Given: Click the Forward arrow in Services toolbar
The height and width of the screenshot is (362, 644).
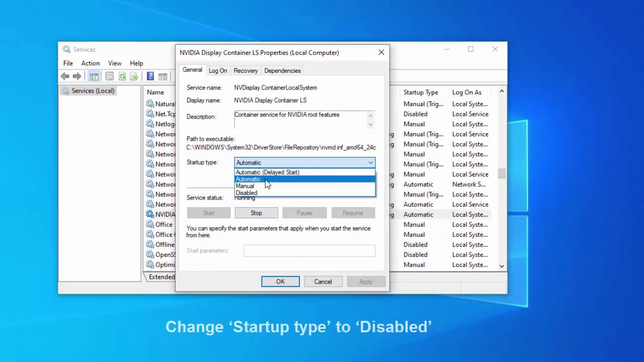Looking at the screenshot, I should coord(77,76).
